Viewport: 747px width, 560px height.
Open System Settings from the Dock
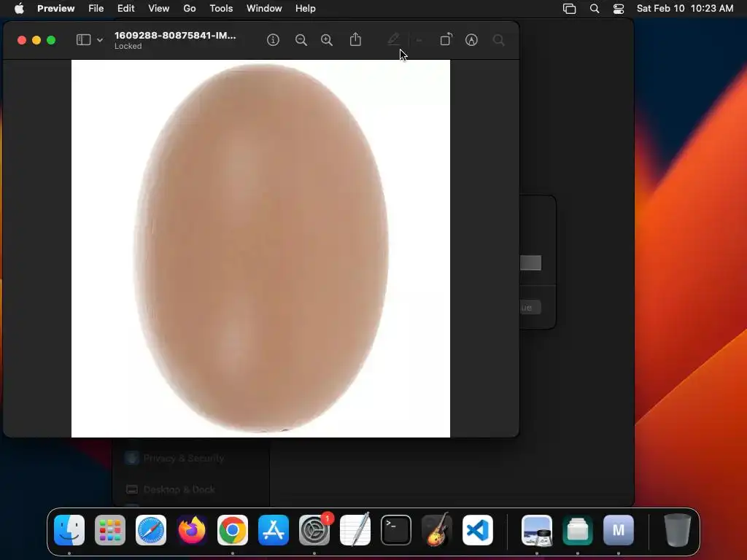[x=314, y=530]
